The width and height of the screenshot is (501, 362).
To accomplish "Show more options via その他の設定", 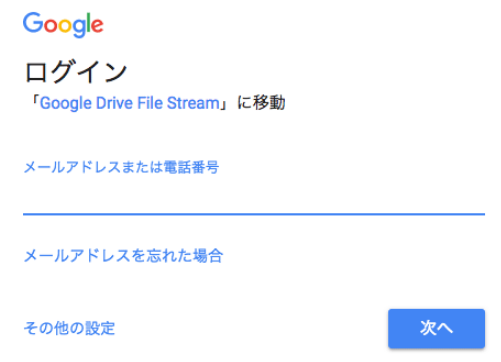I will pyautogui.click(x=69, y=328).
